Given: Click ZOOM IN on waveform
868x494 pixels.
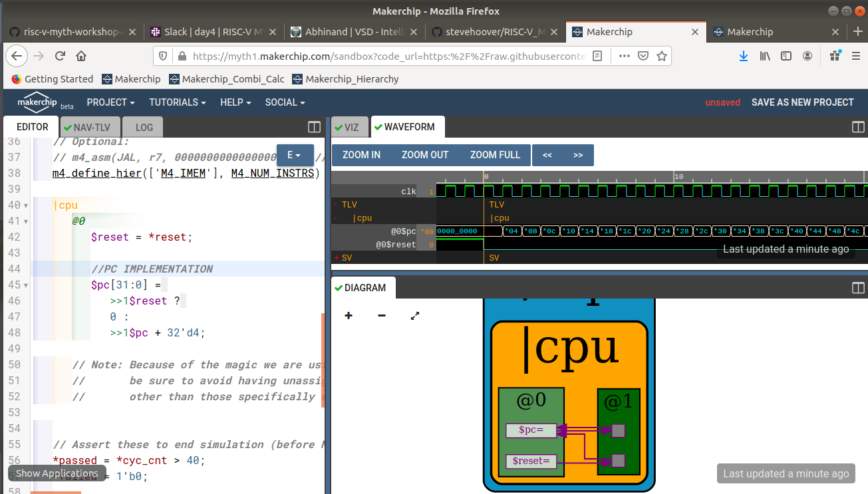Looking at the screenshot, I should pos(361,155).
